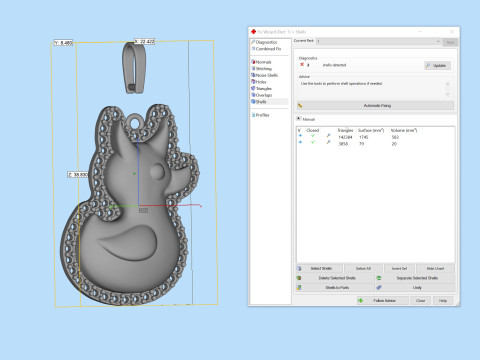Viewport: 480px width, 360px height.
Task: Click the Select All button
Action: tap(363, 268)
